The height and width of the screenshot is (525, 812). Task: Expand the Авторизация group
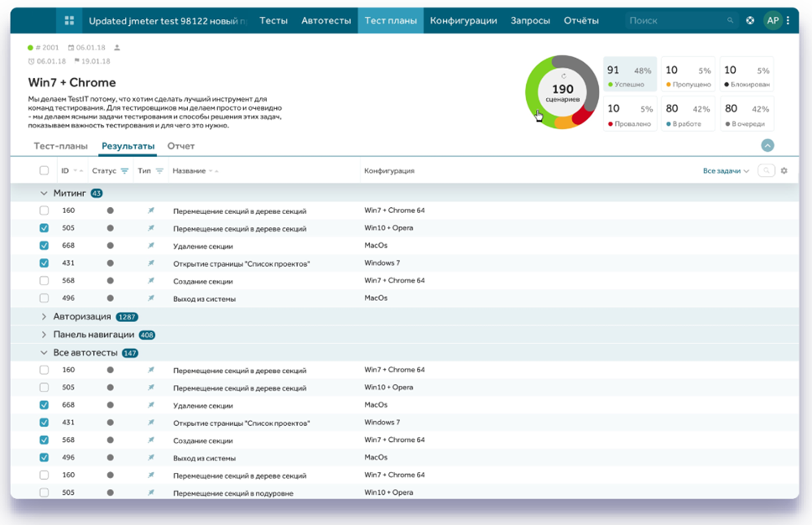44,316
